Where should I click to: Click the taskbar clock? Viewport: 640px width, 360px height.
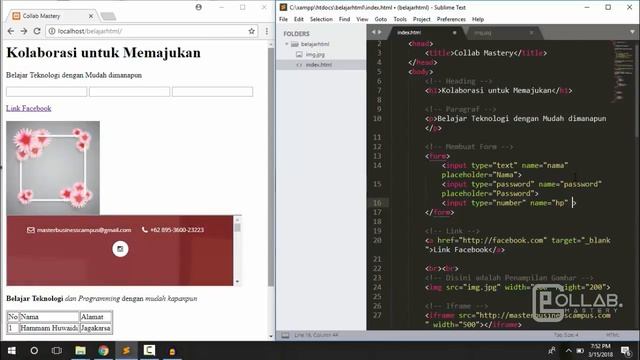click(601, 351)
